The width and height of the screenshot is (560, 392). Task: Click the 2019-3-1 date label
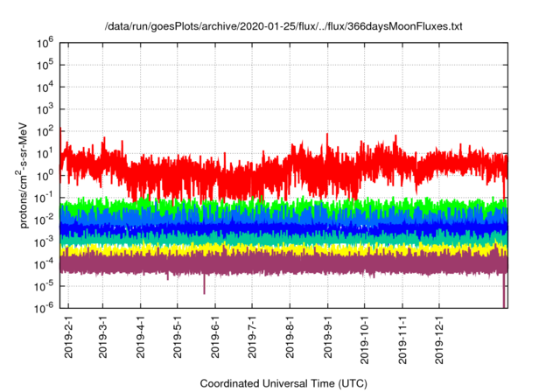coord(103,338)
